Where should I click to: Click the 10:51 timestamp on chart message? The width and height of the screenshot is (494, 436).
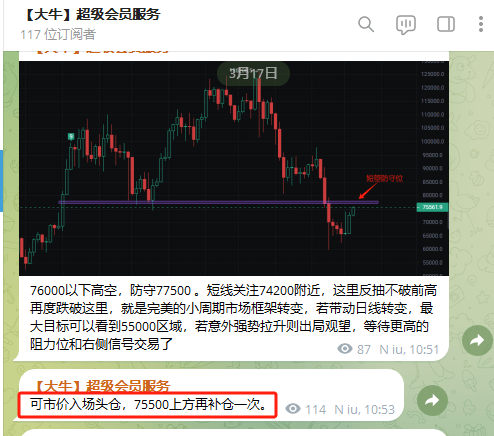pos(424,349)
